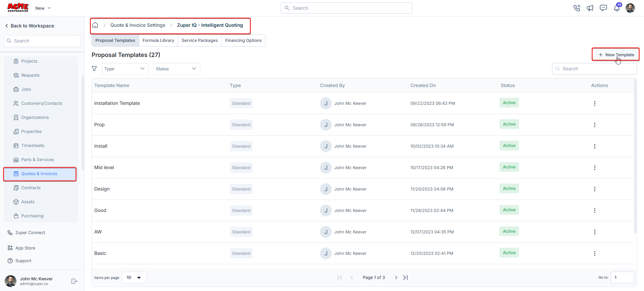The height and width of the screenshot is (291, 644).
Task: Open the chat messages icon
Action: [x=603, y=8]
